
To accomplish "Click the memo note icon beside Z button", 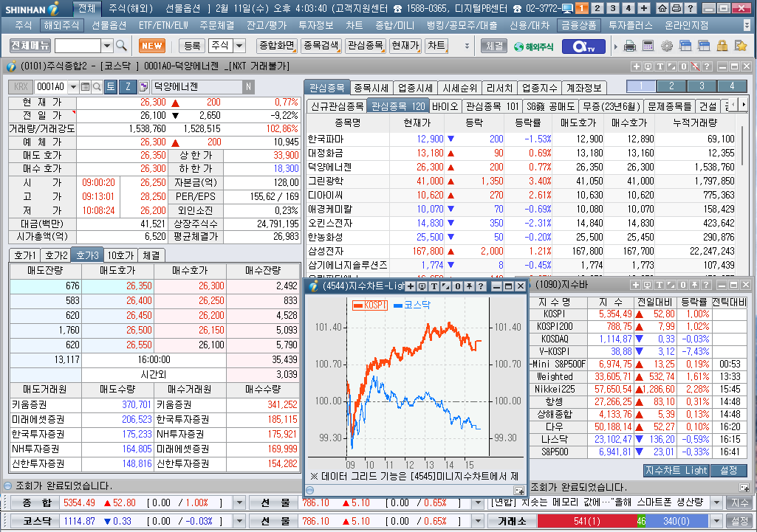I will click(143, 87).
